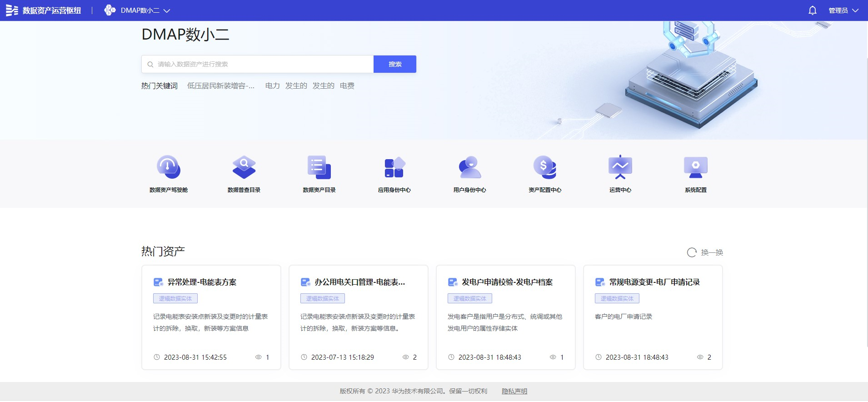Viewport: 868px width, 402px height.
Task: Click clock icon on 异常处理-电能表方案 card
Action: point(157,357)
